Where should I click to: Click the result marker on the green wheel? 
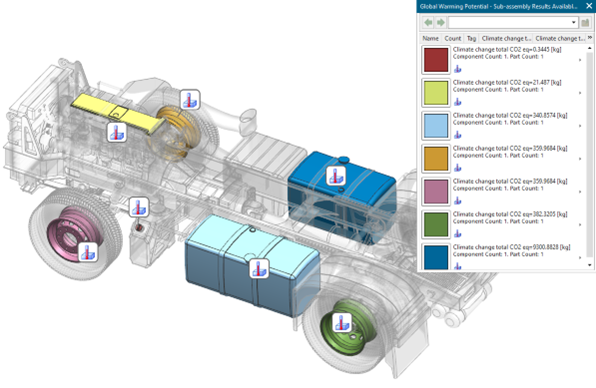[x=342, y=323]
